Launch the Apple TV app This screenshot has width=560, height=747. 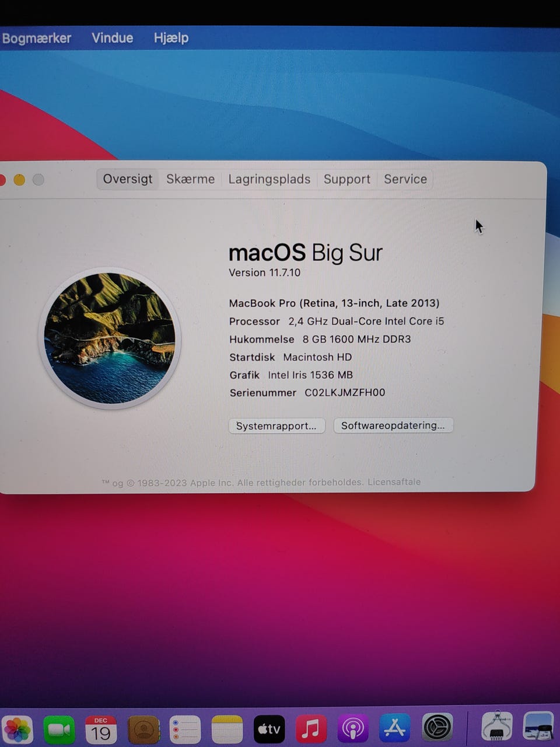(x=269, y=729)
